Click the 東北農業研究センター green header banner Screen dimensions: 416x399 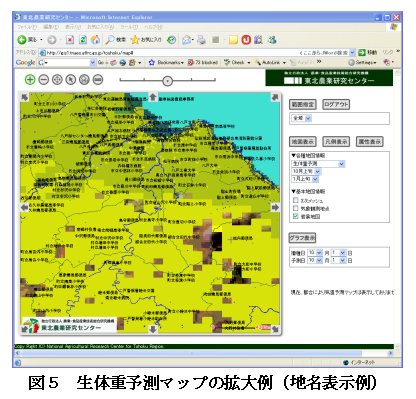click(329, 78)
